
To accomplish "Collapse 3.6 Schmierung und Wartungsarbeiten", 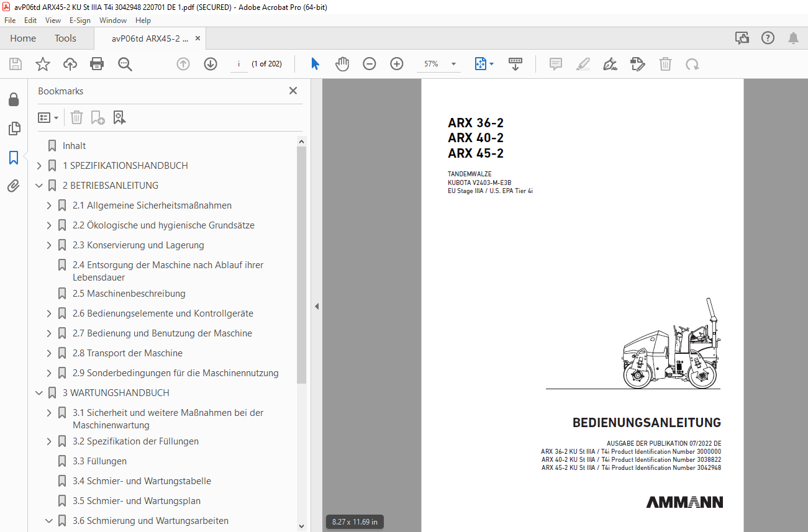I will [x=49, y=521].
